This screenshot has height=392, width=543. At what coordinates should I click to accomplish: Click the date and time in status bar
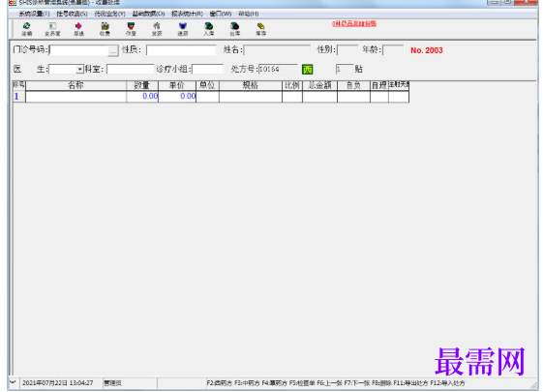[x=58, y=383]
